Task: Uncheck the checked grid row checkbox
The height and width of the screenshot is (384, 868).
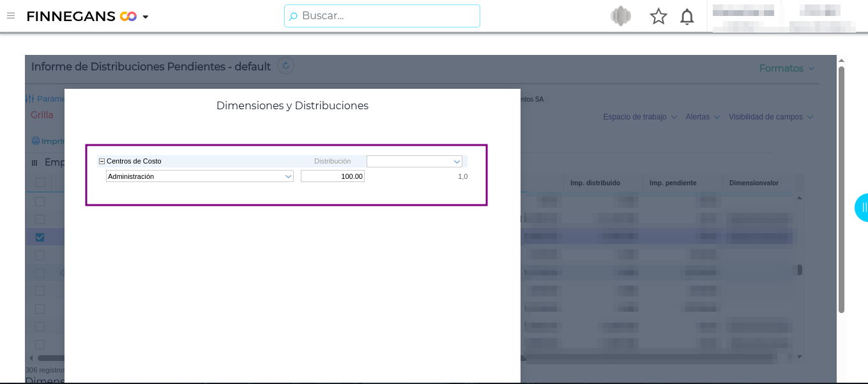Action: (x=40, y=237)
